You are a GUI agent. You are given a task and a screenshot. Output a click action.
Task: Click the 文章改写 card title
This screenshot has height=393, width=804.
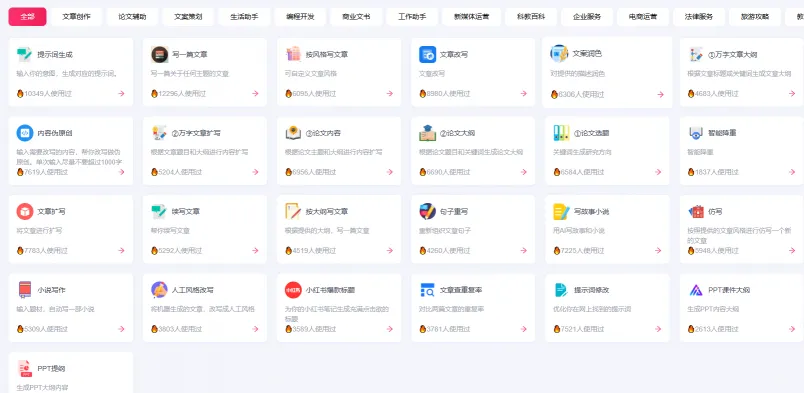454,54
